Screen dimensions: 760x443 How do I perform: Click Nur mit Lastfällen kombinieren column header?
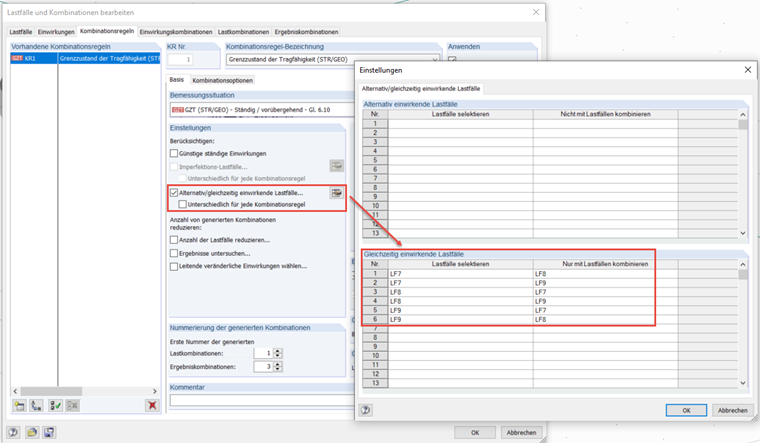(x=605, y=264)
